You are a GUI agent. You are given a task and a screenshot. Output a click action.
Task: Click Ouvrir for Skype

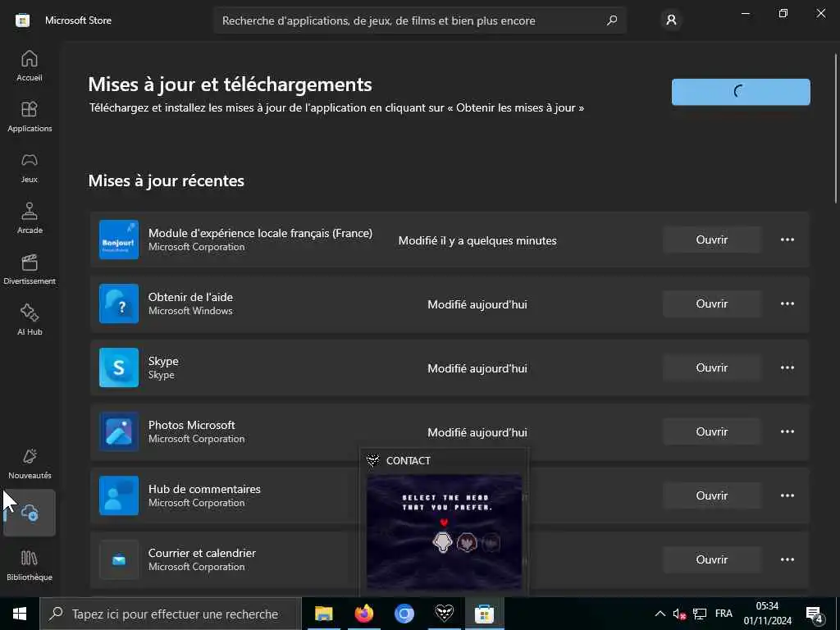click(x=711, y=367)
